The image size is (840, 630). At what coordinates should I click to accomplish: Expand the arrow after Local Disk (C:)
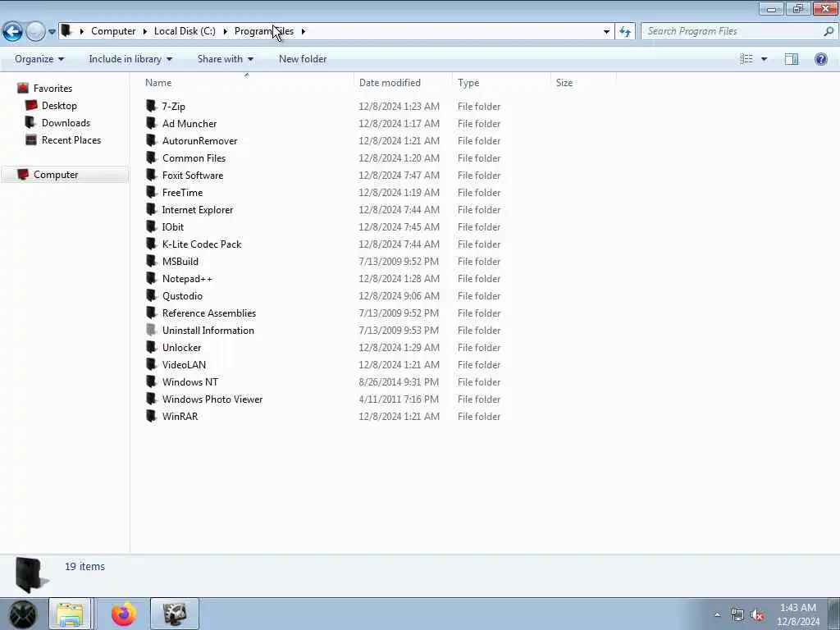click(x=225, y=32)
